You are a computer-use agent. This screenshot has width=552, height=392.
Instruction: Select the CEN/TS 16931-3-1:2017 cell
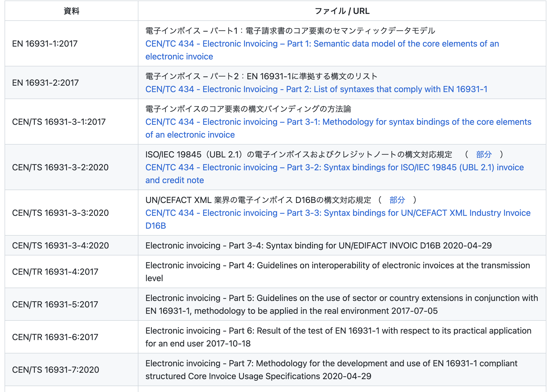pos(71,122)
